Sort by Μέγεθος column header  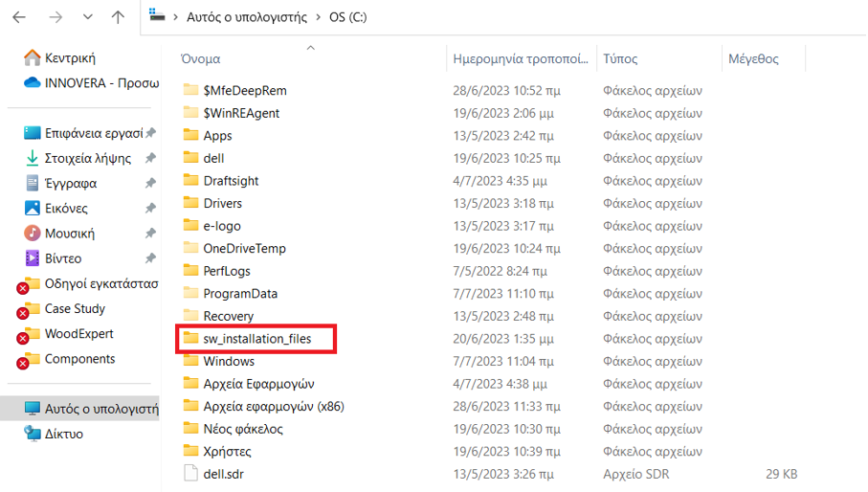pyautogui.click(x=753, y=59)
